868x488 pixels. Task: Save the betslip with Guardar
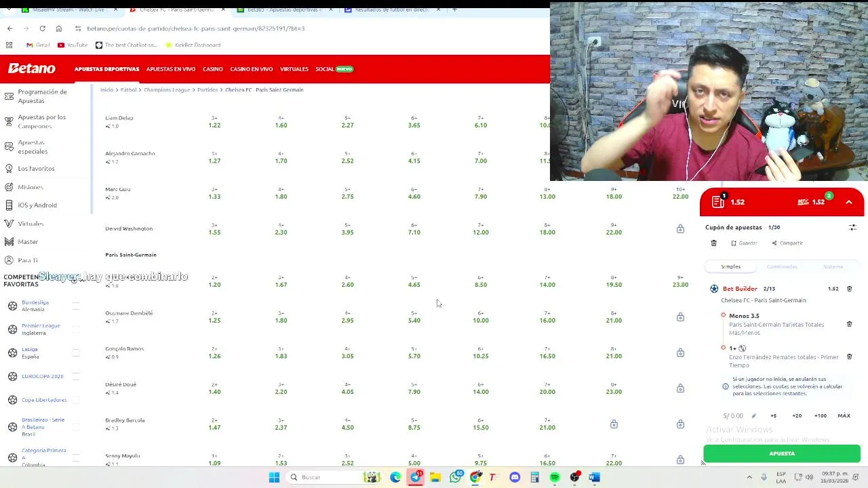tap(745, 243)
